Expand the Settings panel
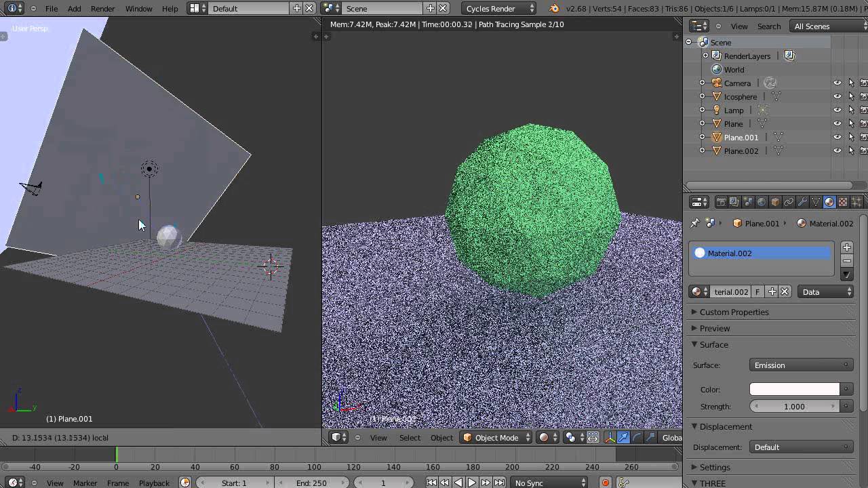The width and height of the screenshot is (868, 488). [715, 468]
